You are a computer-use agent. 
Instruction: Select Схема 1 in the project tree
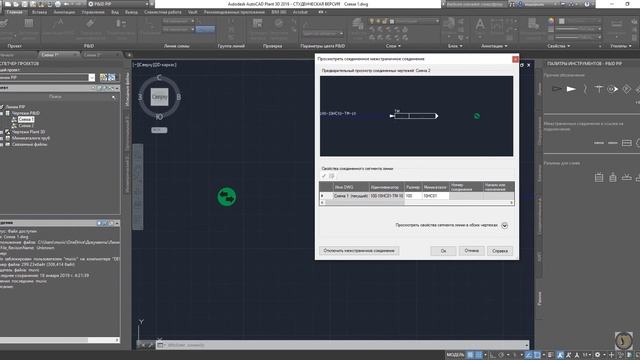[26, 119]
